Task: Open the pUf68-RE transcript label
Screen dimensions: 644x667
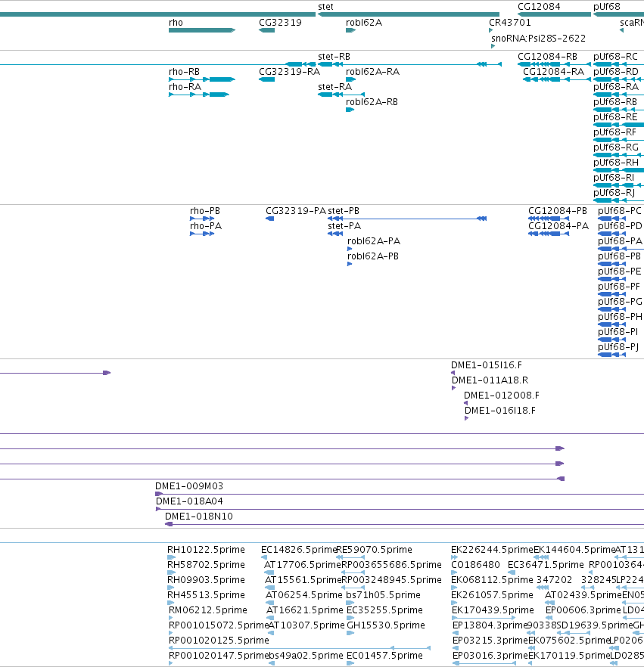Action: point(615,117)
